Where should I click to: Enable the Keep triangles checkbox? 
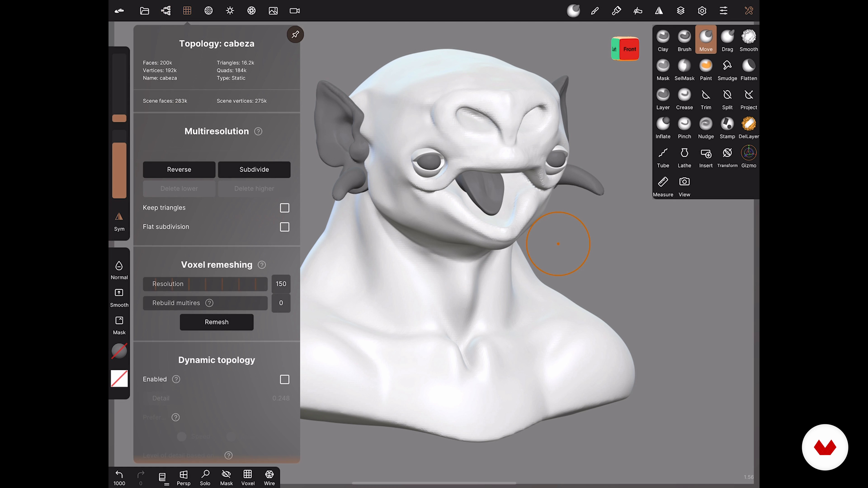[284, 208]
